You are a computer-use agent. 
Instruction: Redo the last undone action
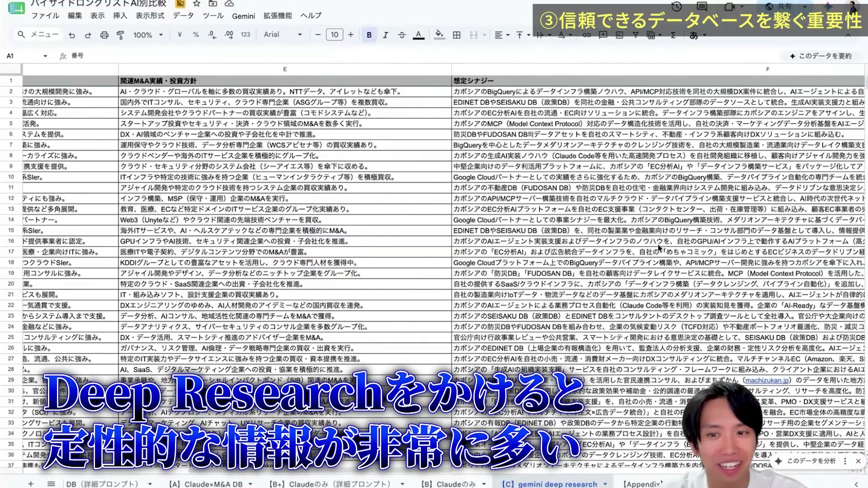(x=88, y=35)
